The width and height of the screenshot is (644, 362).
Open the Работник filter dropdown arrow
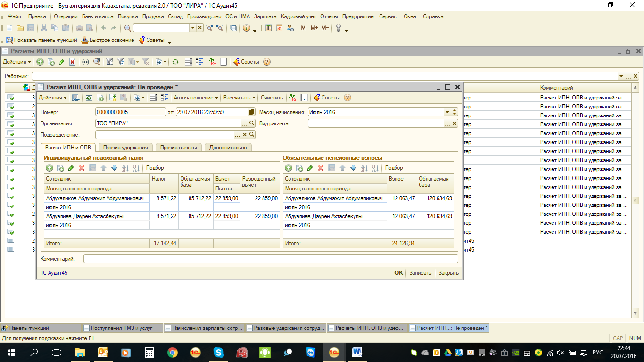[x=621, y=76]
